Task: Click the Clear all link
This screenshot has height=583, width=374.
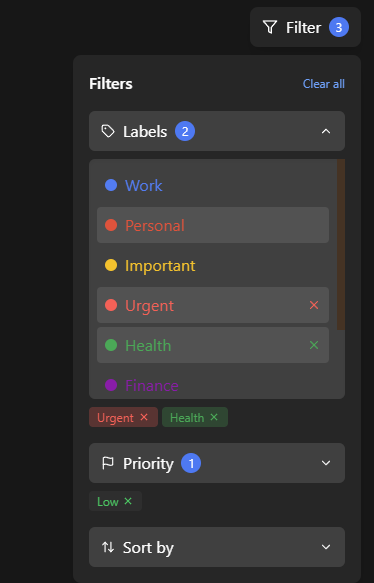Action: [323, 84]
